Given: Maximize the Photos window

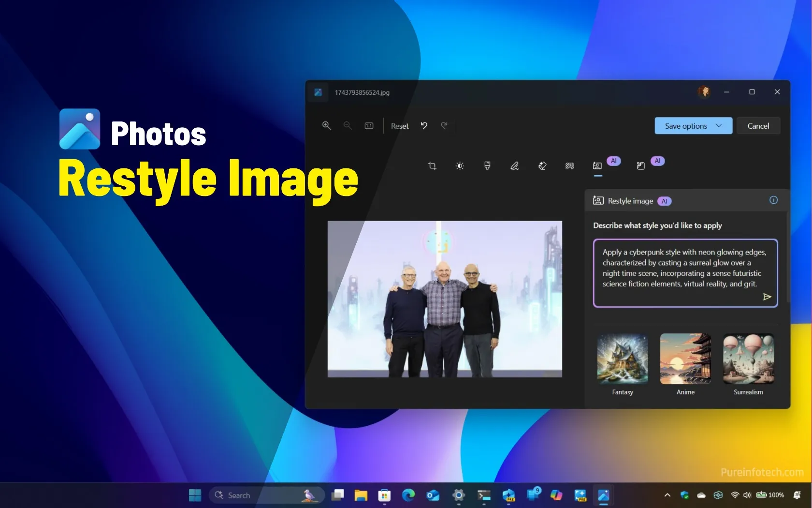Looking at the screenshot, I should [752, 92].
